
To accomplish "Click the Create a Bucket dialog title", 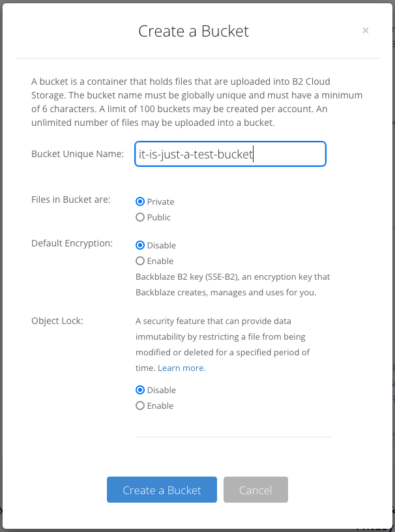I will tap(193, 31).
